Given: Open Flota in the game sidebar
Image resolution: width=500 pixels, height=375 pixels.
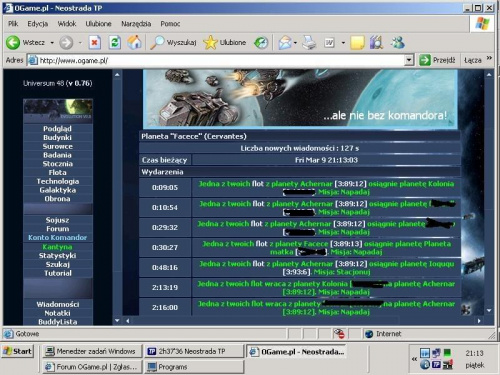Looking at the screenshot, I should pos(58,172).
